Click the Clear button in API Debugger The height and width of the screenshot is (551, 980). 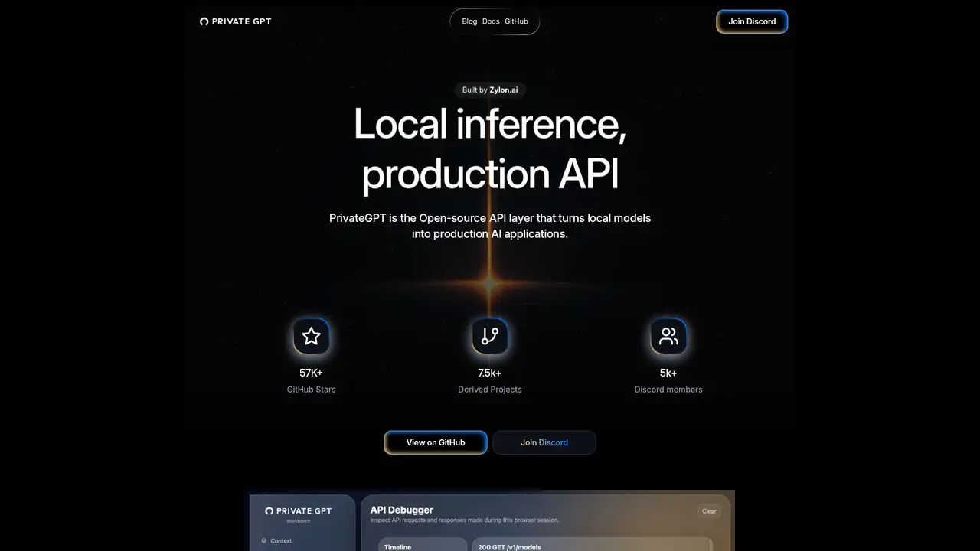(x=709, y=511)
